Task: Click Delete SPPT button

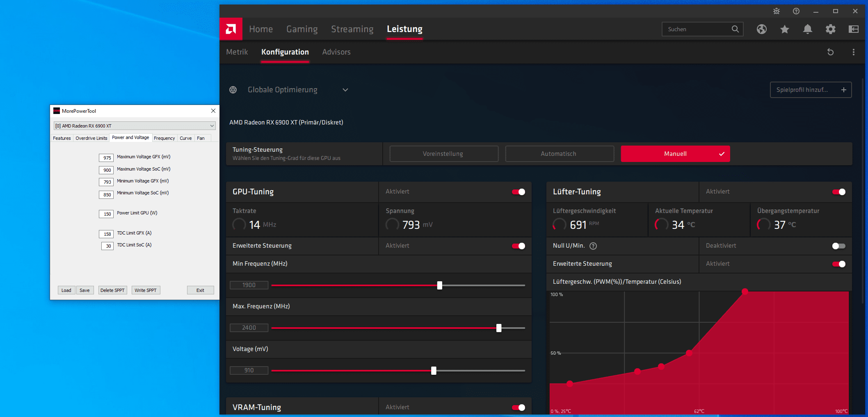Action: point(112,290)
